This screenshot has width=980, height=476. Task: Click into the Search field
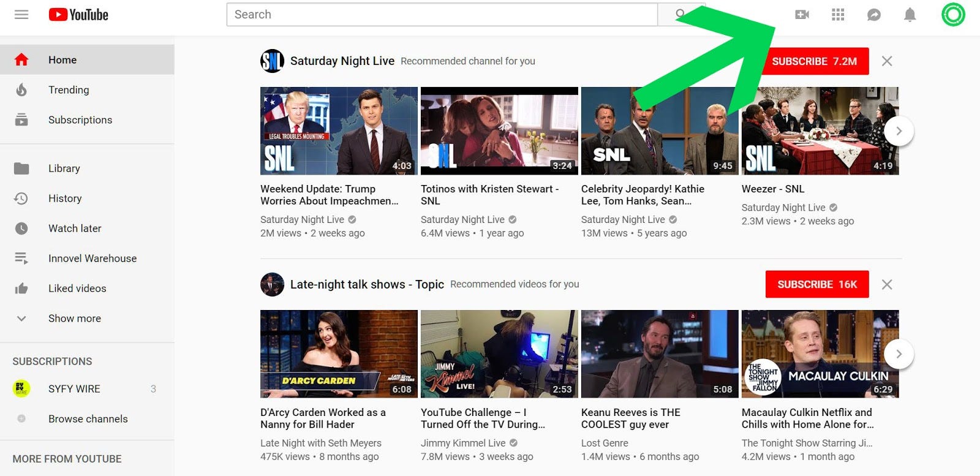click(x=442, y=14)
